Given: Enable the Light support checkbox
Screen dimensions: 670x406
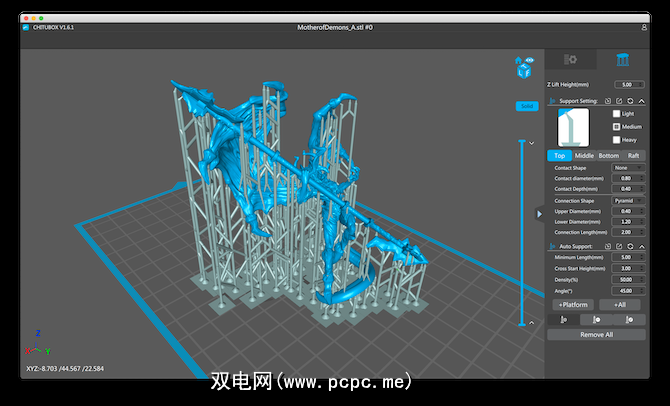Looking at the screenshot, I should pos(616,114).
